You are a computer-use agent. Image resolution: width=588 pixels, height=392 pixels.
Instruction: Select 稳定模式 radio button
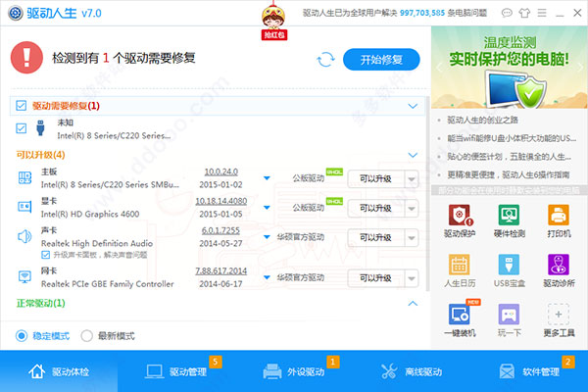22,336
